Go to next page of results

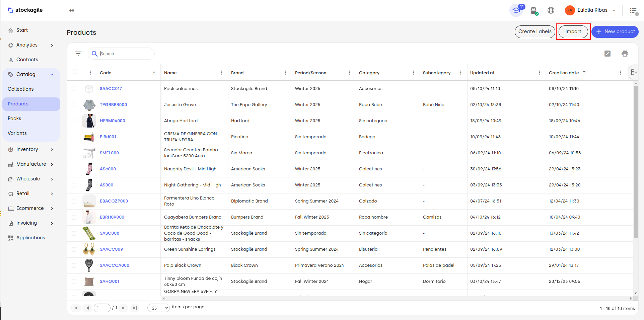pos(123,308)
